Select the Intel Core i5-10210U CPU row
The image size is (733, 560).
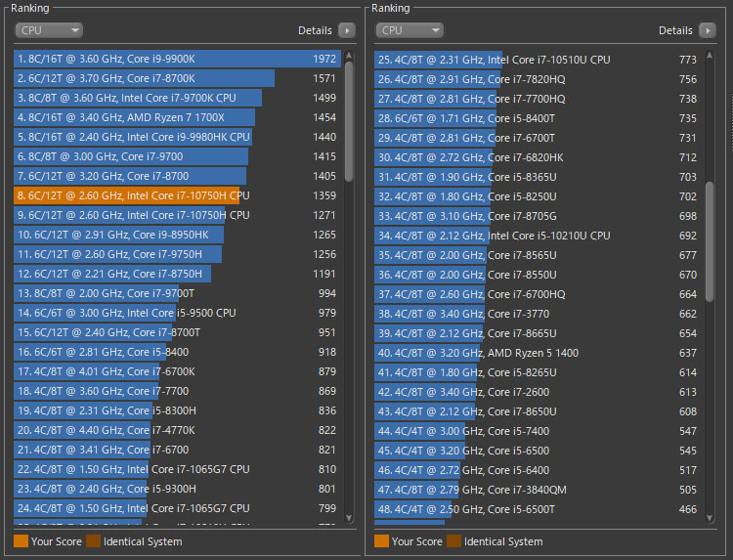[x=539, y=236]
